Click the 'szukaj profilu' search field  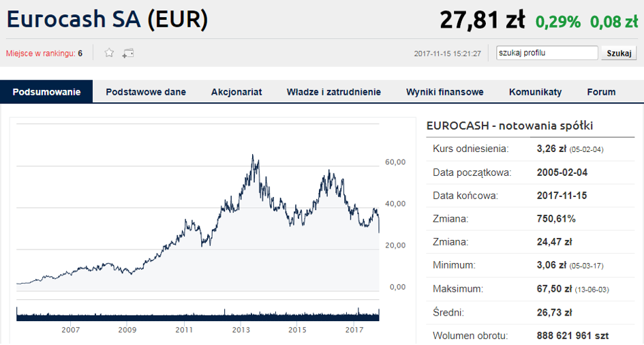(547, 53)
